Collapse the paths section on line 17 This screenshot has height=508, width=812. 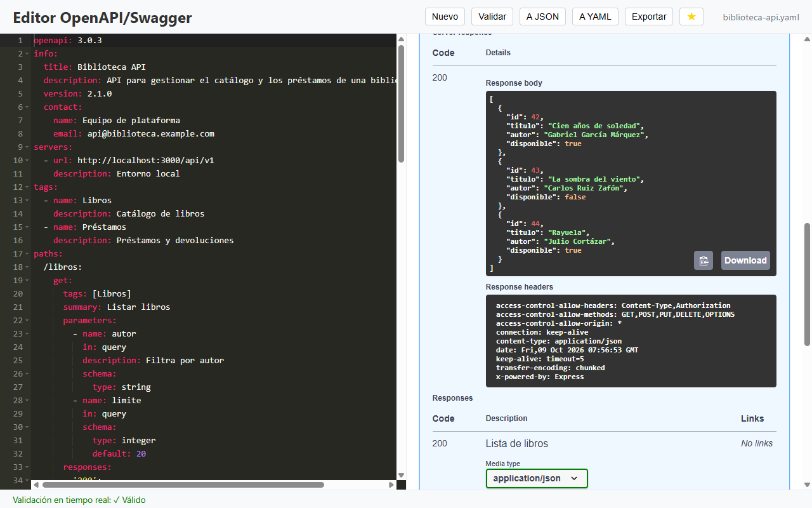(27, 254)
